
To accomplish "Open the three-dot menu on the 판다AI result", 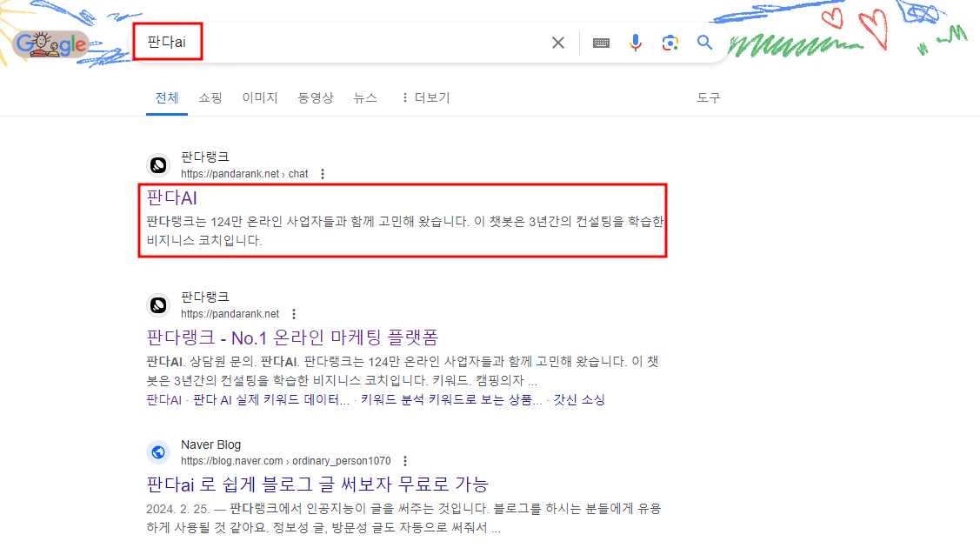I will [x=323, y=173].
